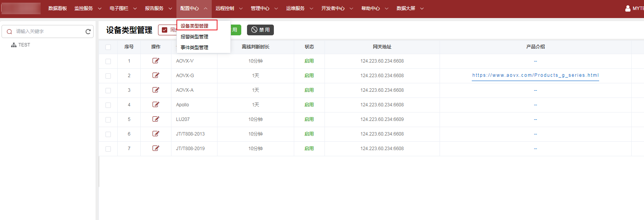Edit the JT/T808-2019 device type
This screenshot has height=220, width=644.
pyautogui.click(x=156, y=148)
